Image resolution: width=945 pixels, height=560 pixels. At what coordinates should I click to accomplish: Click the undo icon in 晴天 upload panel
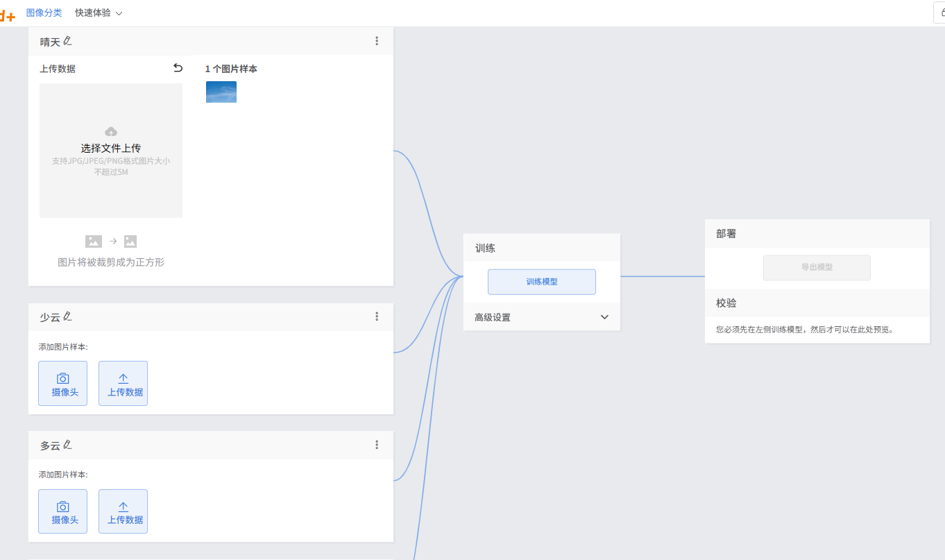[x=178, y=67]
